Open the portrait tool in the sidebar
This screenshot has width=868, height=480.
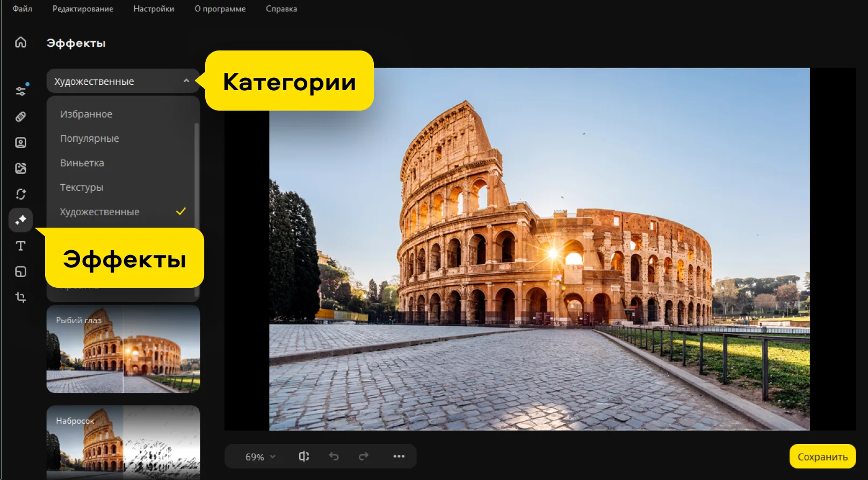click(20, 142)
